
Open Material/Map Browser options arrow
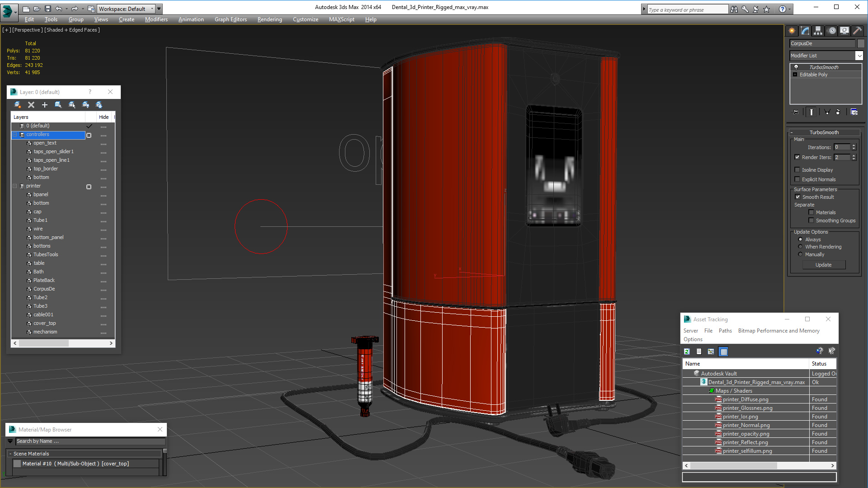coord(10,441)
